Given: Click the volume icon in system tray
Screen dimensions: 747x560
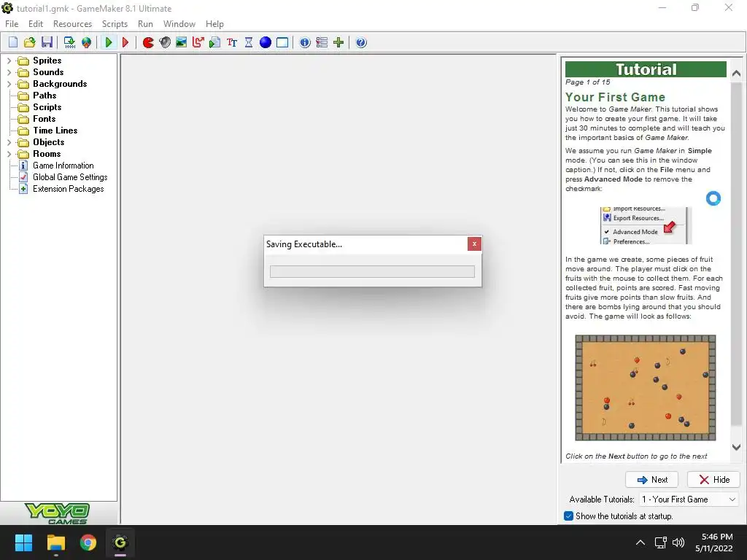Looking at the screenshot, I should [678, 542].
